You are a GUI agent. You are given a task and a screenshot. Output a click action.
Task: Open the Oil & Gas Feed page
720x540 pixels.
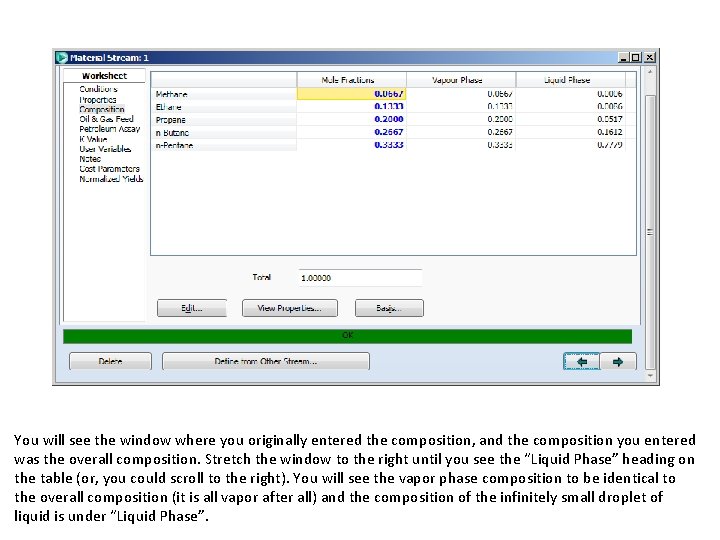point(106,119)
